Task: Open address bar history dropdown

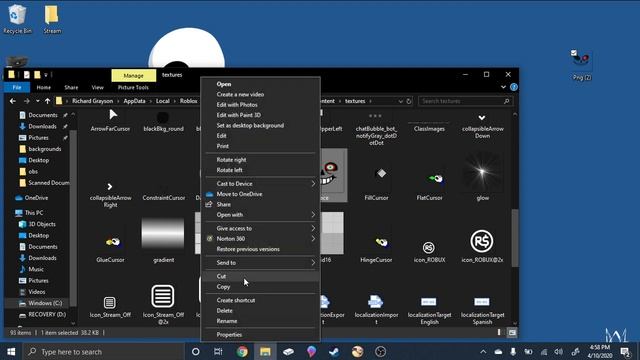Action: pyautogui.click(x=401, y=101)
